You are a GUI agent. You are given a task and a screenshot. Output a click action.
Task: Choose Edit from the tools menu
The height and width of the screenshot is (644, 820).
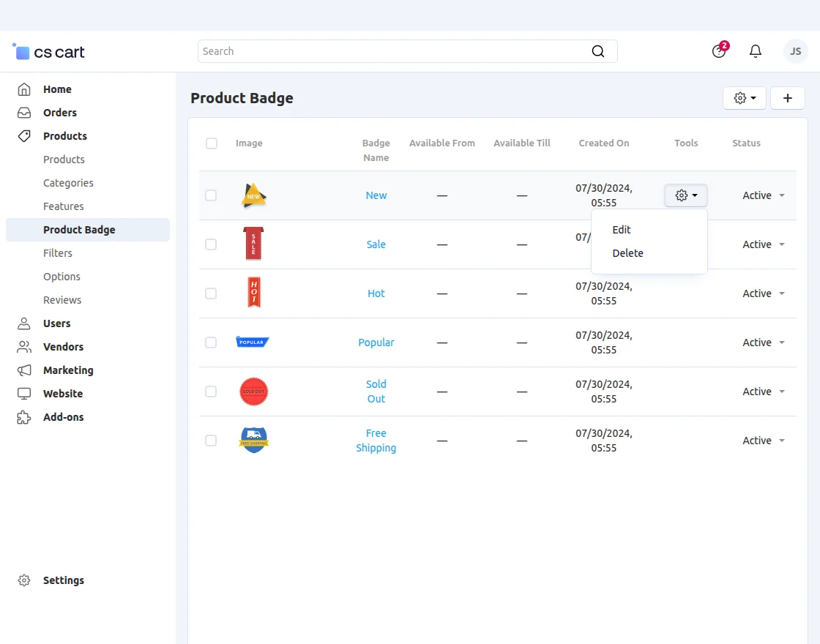point(622,230)
